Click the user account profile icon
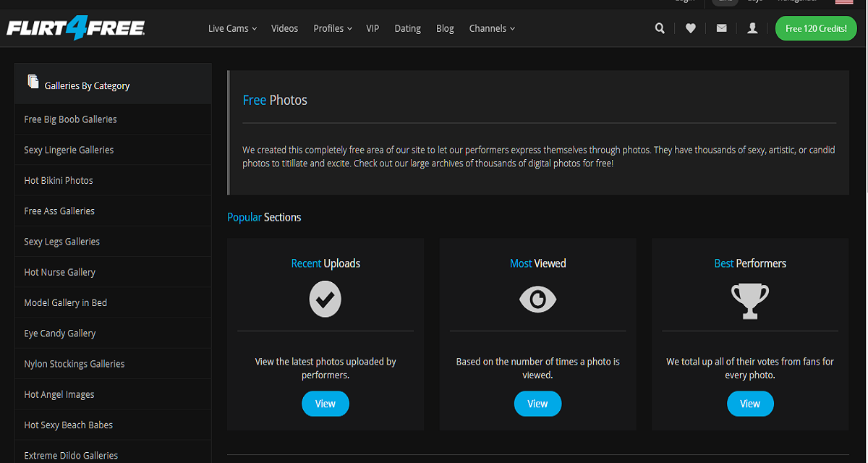 [752, 28]
